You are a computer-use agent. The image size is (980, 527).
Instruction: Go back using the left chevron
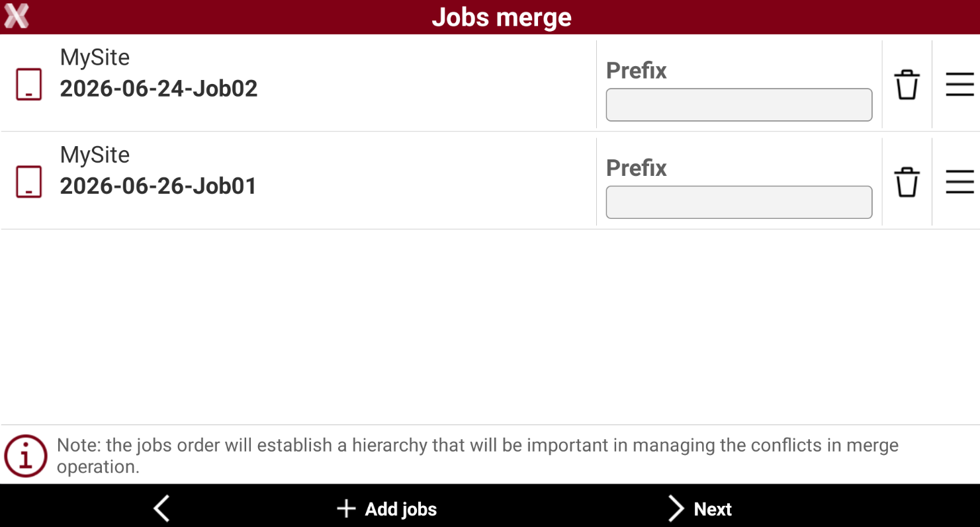[161, 509]
